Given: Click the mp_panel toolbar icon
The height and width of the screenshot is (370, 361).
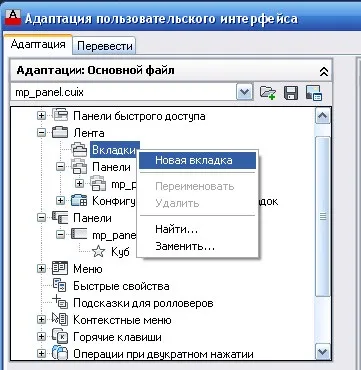Looking at the screenshot, I should (x=79, y=235).
